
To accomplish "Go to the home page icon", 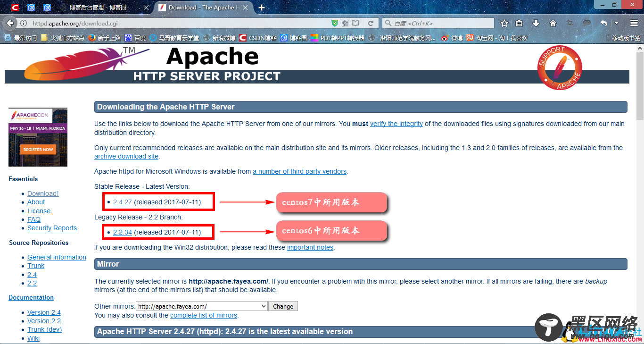I will click(553, 23).
